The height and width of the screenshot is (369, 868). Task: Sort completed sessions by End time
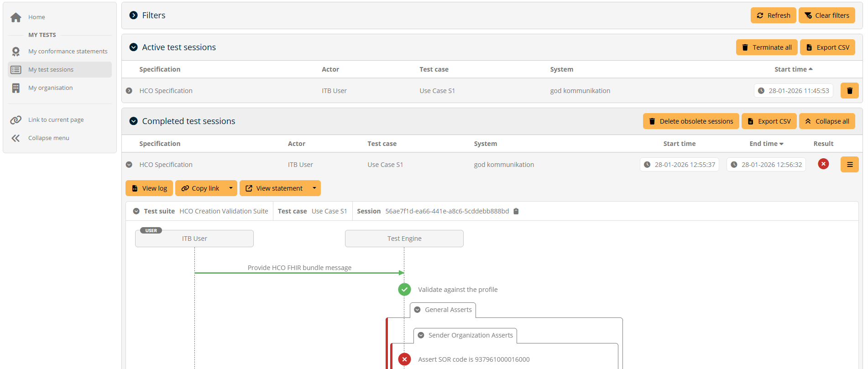(766, 144)
